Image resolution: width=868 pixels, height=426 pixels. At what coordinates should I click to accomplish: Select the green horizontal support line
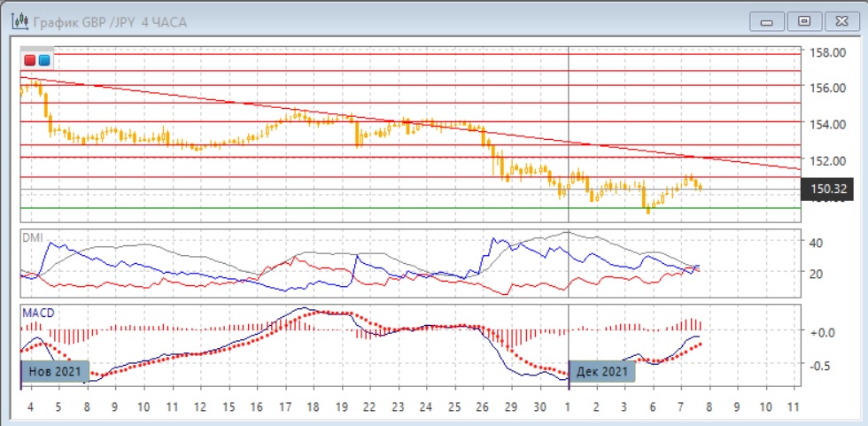[x=407, y=208]
